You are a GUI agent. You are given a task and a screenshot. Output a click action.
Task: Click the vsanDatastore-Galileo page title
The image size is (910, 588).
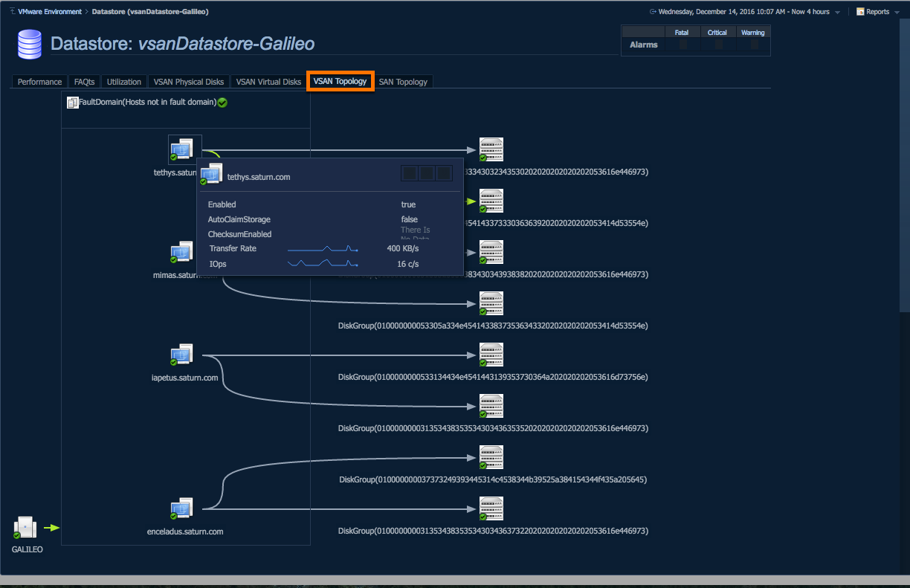pyautogui.click(x=227, y=44)
